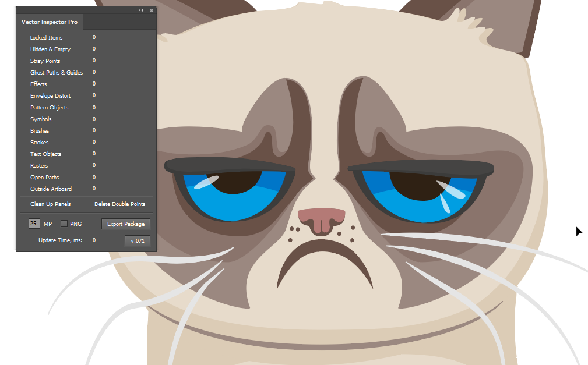
Task: Click the Pattern Objects entry
Action: tap(49, 107)
